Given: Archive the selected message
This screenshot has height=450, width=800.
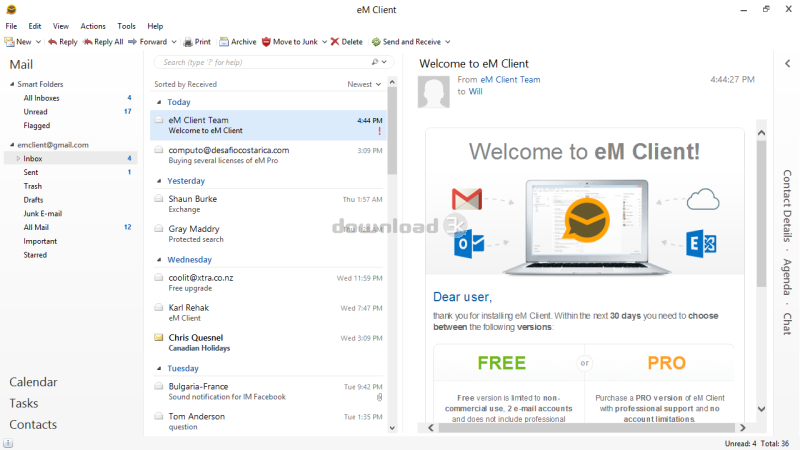Looking at the screenshot, I should (x=238, y=42).
